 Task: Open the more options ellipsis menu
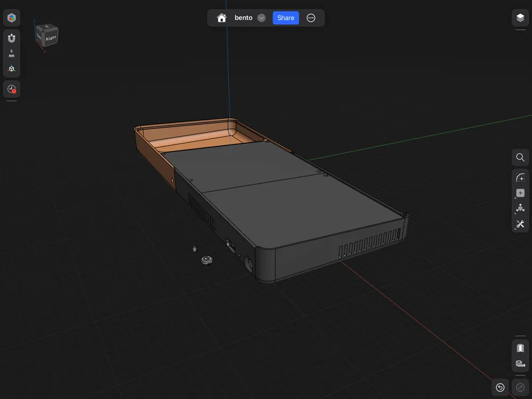pyautogui.click(x=311, y=18)
